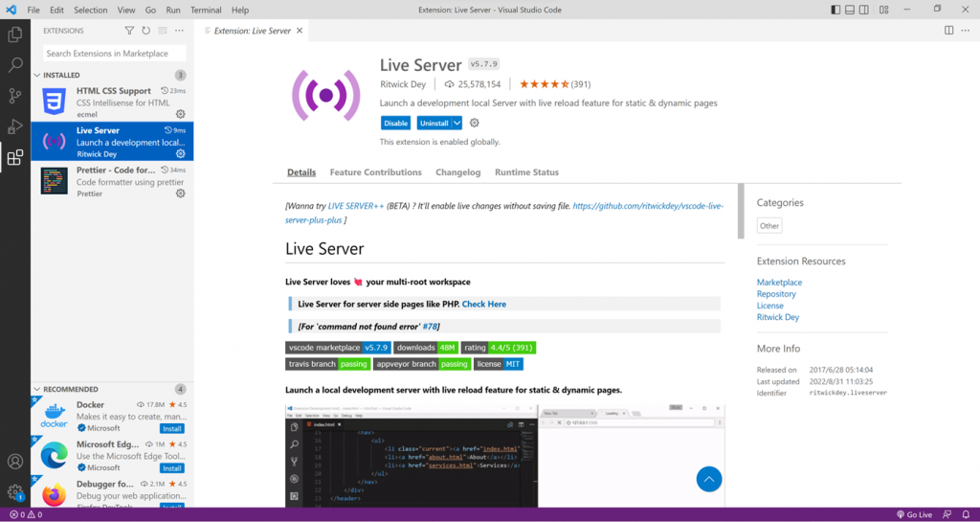Open notifications bell in status bar

(x=966, y=515)
